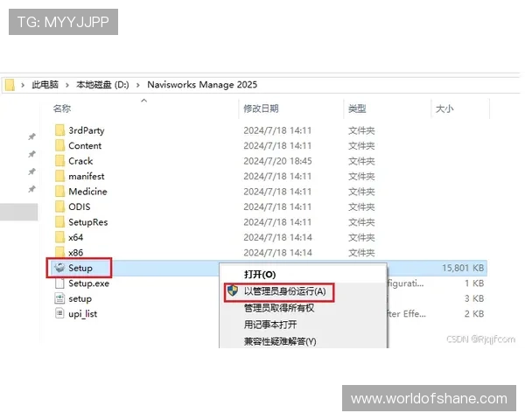Select the ODIS folder icon
525x420 pixels.
pyautogui.click(x=59, y=206)
